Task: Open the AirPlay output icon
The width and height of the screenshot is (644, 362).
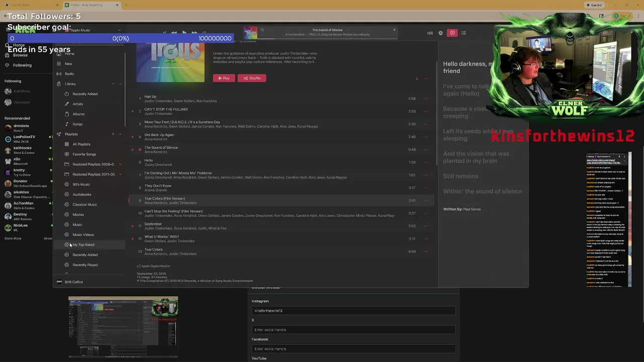Action: [x=441, y=33]
